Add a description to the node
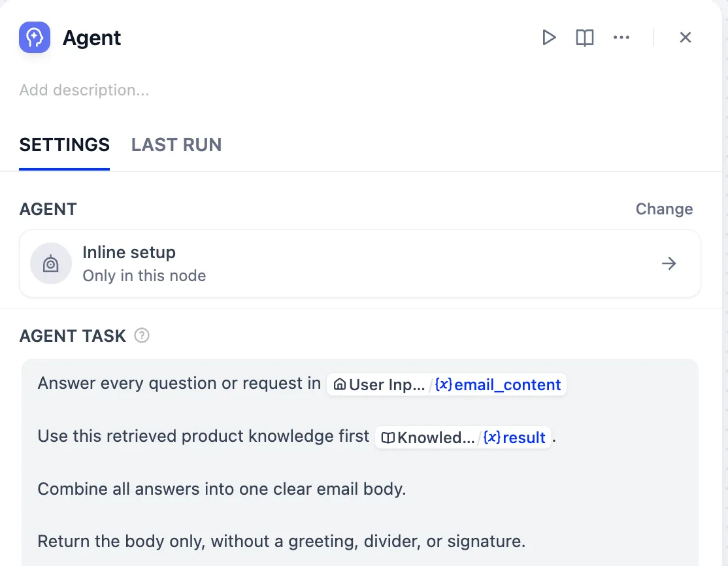The height and width of the screenshot is (566, 728). coord(84,90)
